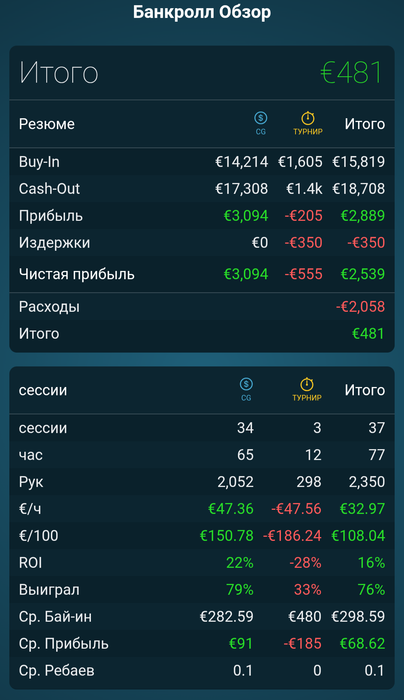Click the ROI 16% total value
This screenshot has width=404, height=700.
click(x=371, y=562)
